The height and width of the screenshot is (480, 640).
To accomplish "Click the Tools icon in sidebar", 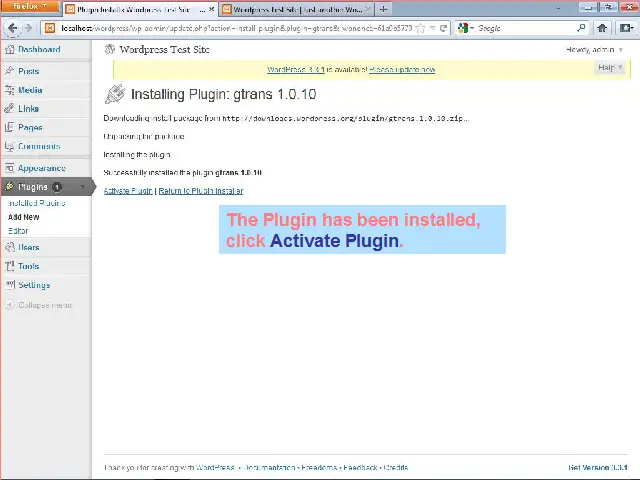I will point(9,266).
